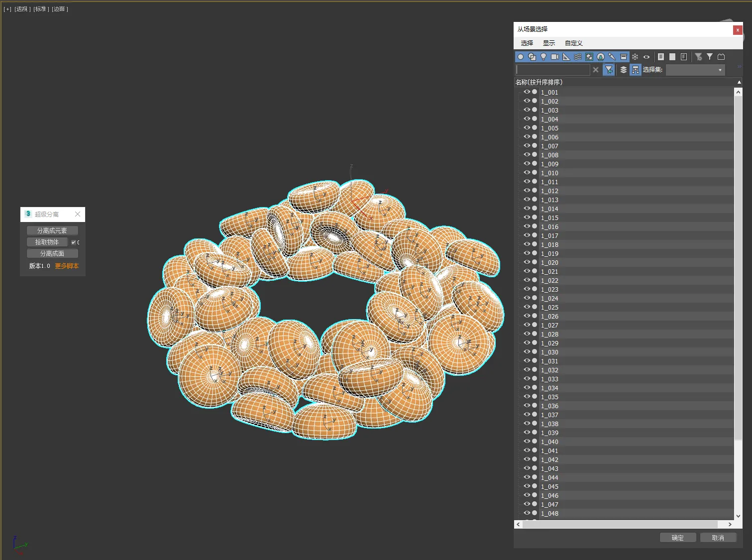The height and width of the screenshot is (560, 752).
Task: Click the Sort by Hierarchy icon
Action: (x=635, y=70)
